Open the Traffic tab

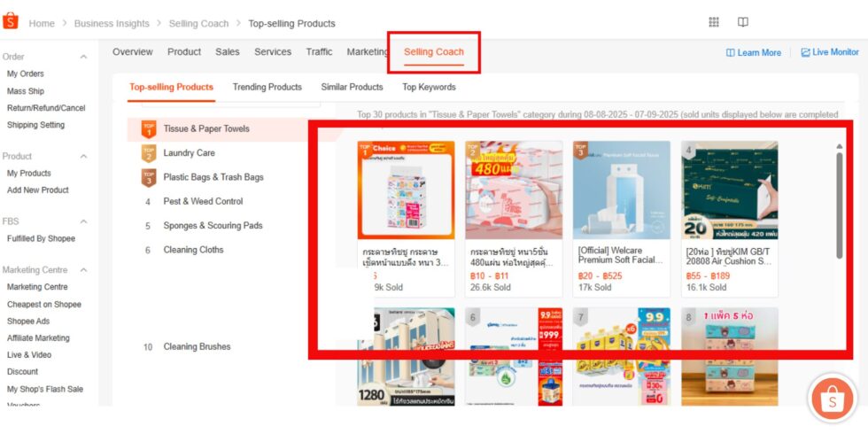point(320,52)
